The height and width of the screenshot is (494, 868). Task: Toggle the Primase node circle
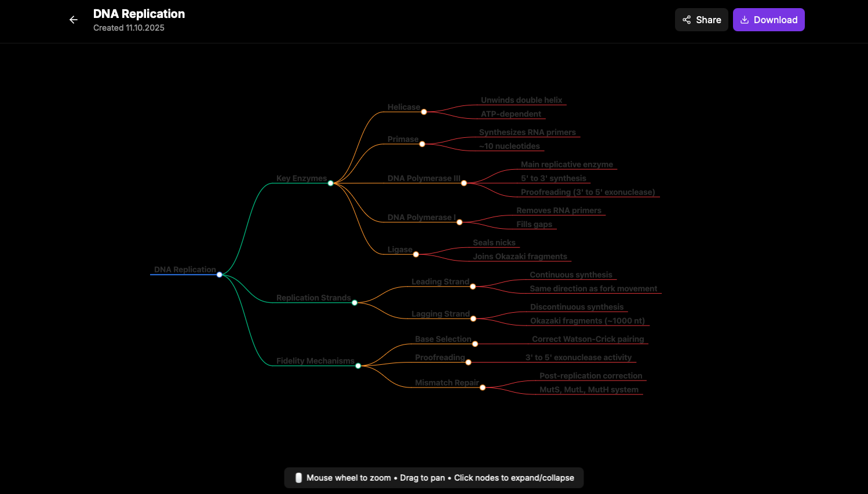(x=422, y=144)
